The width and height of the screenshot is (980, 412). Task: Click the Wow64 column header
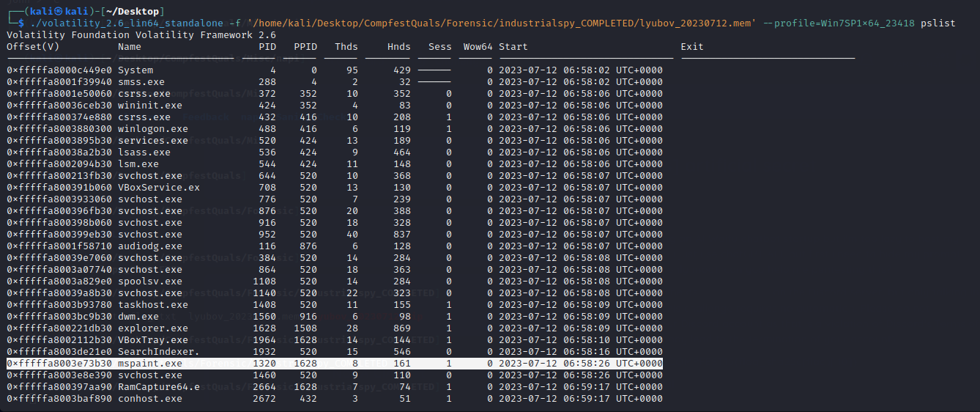(478, 47)
